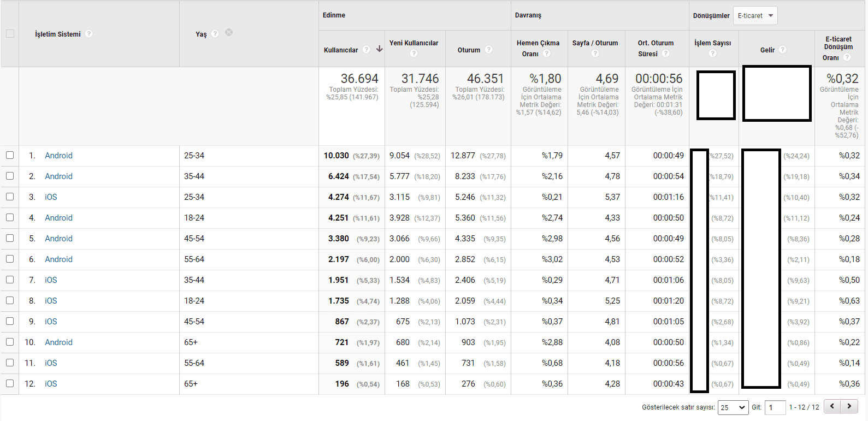Click help icon beside Kullanıcılar column

[x=367, y=50]
